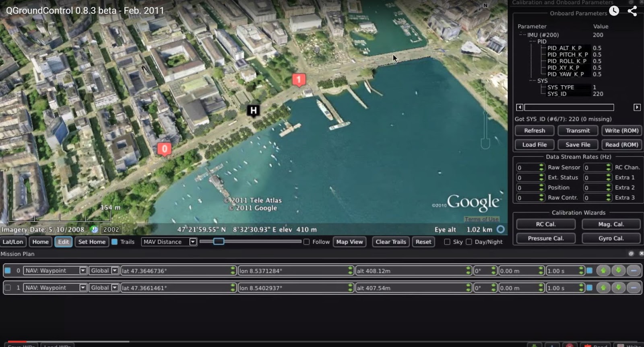Toggle the autocontinue box at the end of row 0

coord(590,271)
